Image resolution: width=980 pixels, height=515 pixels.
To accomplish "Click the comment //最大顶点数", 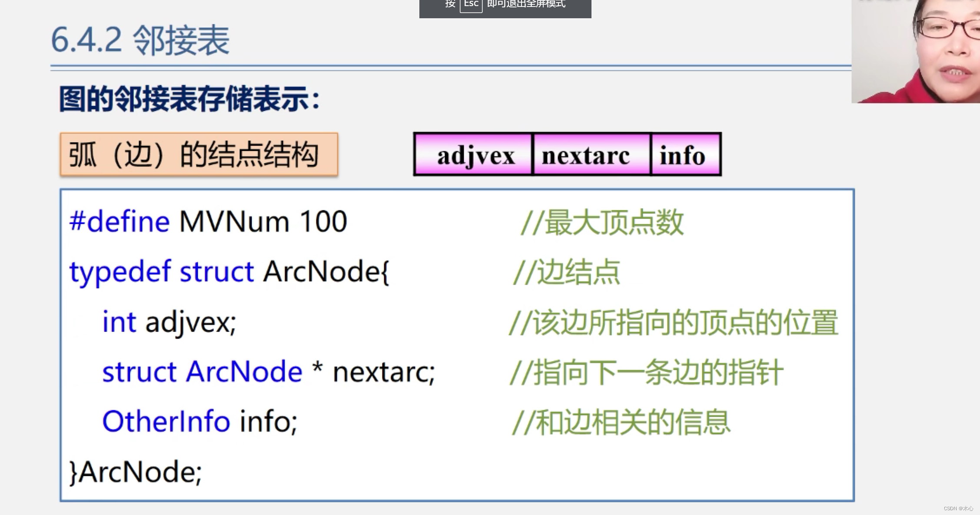I will (604, 222).
